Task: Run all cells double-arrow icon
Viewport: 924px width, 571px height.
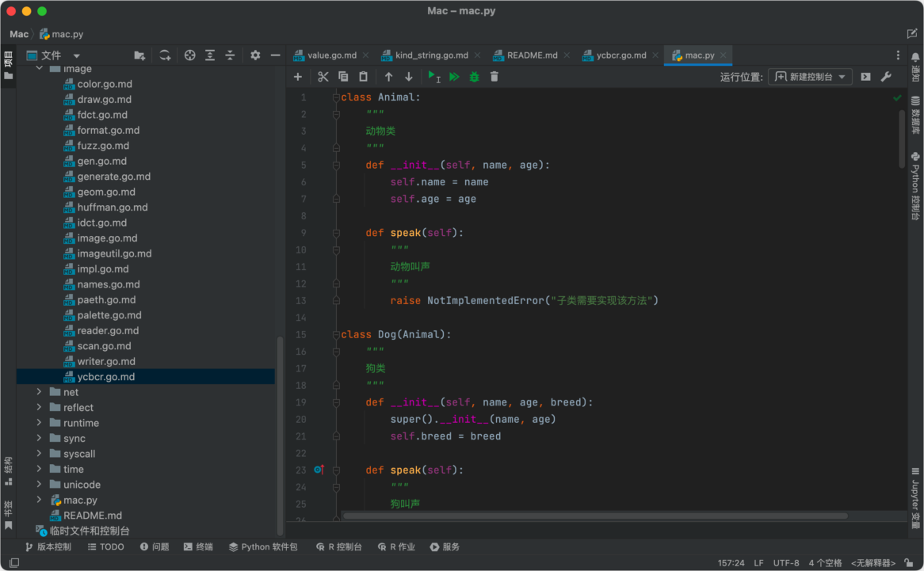Action: [454, 77]
